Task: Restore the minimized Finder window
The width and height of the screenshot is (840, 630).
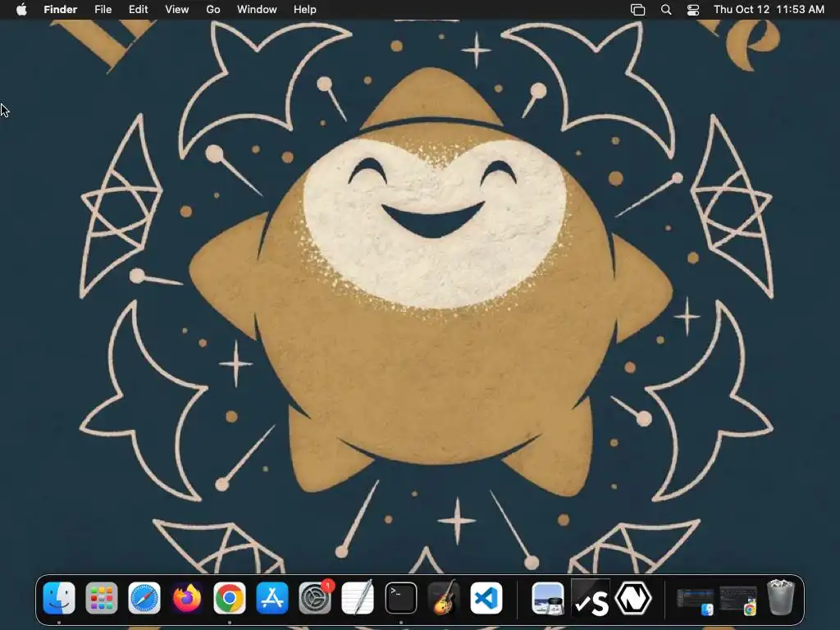Action: pos(696,600)
